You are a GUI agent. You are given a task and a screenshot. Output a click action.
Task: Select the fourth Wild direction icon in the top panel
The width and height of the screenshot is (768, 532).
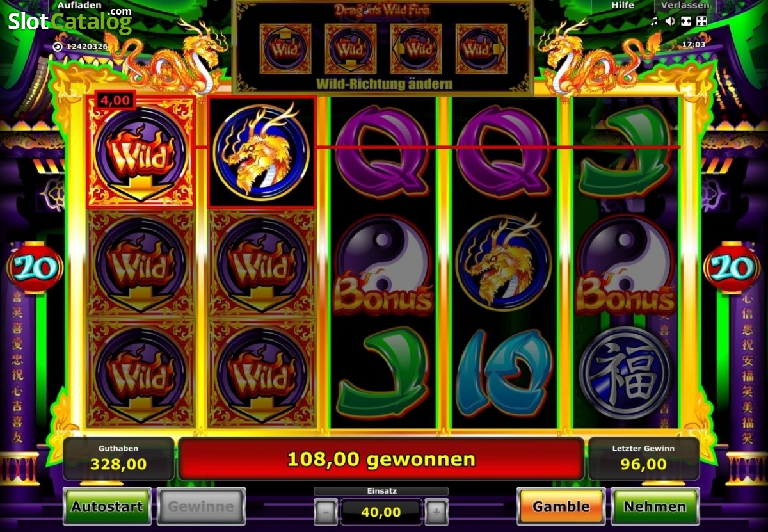481,49
